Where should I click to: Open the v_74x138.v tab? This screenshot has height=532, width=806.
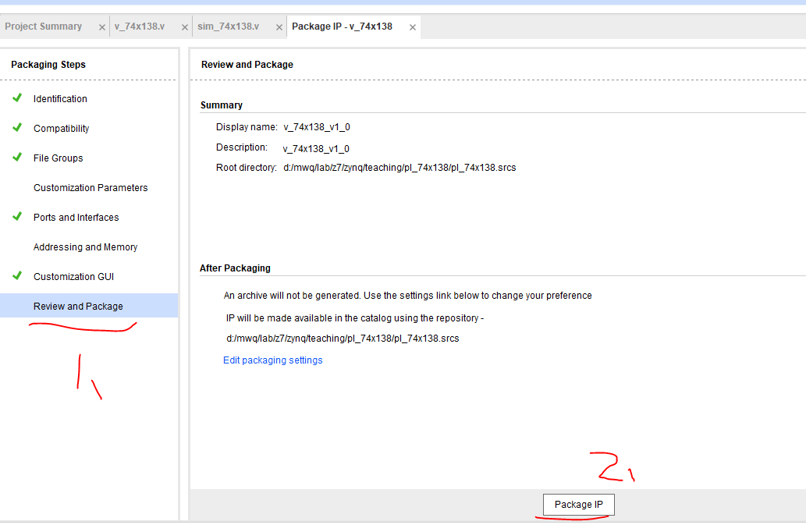[140, 27]
